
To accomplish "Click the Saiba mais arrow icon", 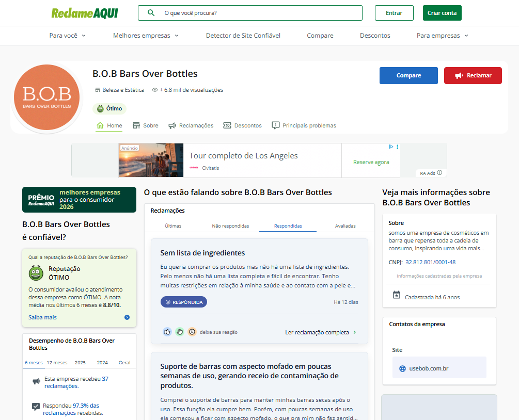I will tap(127, 317).
